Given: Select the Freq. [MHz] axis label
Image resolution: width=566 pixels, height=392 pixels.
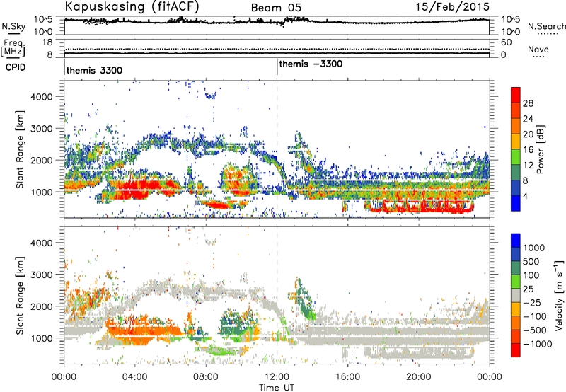Looking at the screenshot, I should pyautogui.click(x=13, y=47).
